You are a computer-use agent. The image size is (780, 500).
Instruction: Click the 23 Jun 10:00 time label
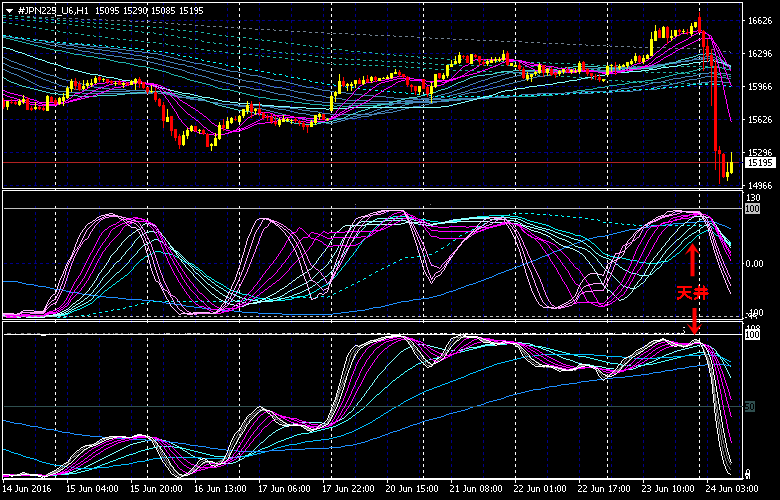(668, 488)
